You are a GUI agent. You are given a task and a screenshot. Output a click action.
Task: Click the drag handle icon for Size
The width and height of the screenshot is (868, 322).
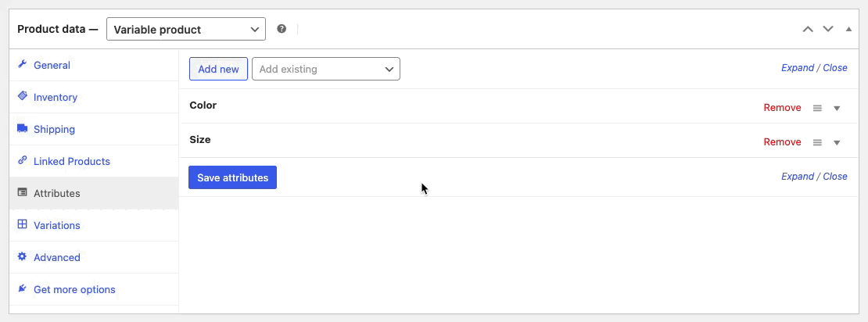point(817,142)
